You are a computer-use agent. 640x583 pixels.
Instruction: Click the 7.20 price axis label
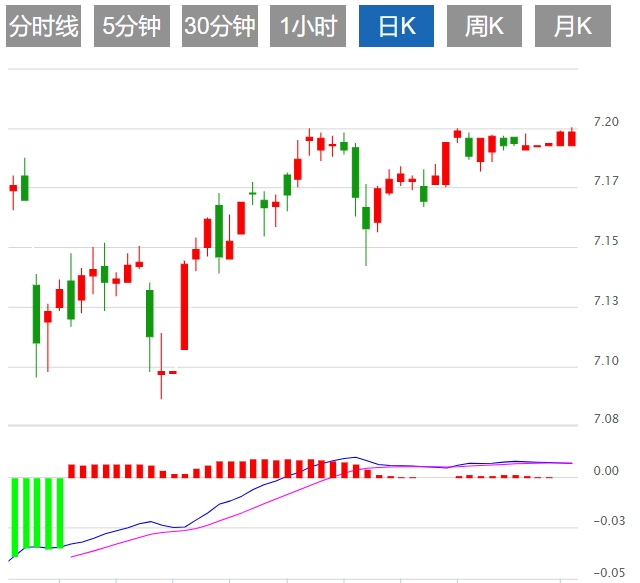(606, 121)
